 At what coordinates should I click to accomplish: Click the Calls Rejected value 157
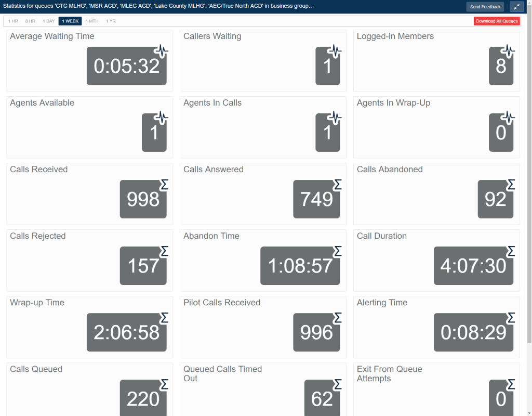(143, 266)
